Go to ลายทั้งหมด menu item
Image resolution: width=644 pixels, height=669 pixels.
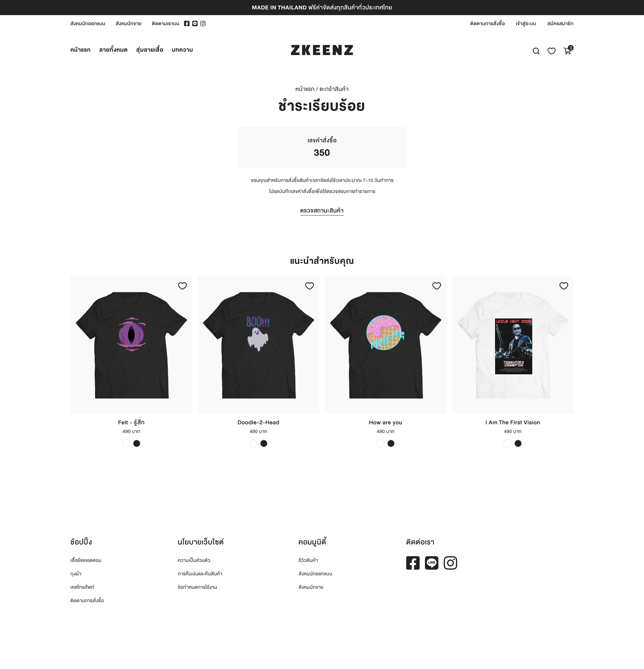point(113,50)
